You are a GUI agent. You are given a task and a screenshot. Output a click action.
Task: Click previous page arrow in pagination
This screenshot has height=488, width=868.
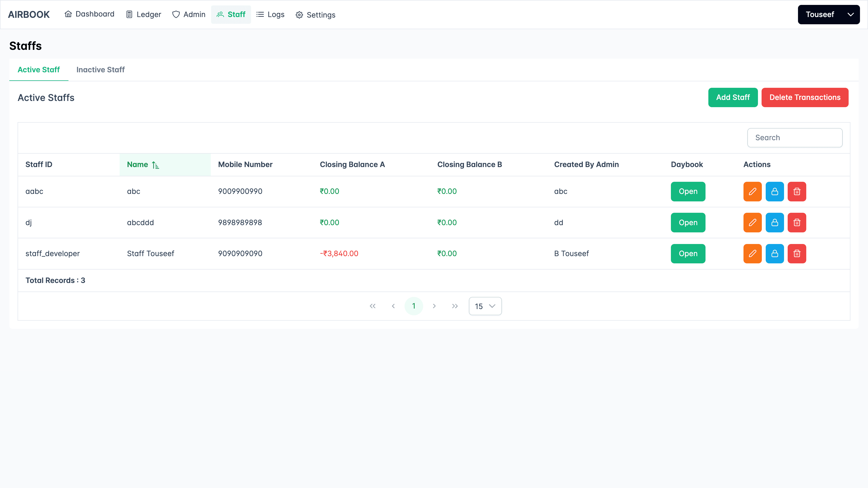(x=393, y=306)
